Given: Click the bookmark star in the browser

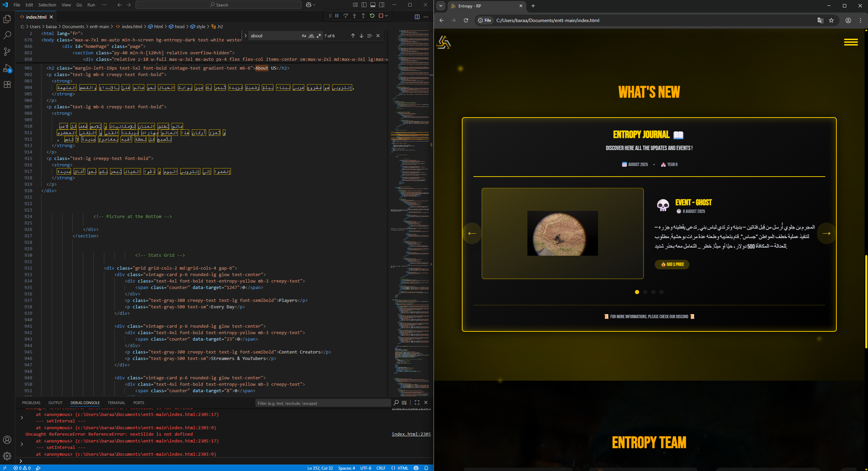Looking at the screenshot, I should (x=831, y=20).
